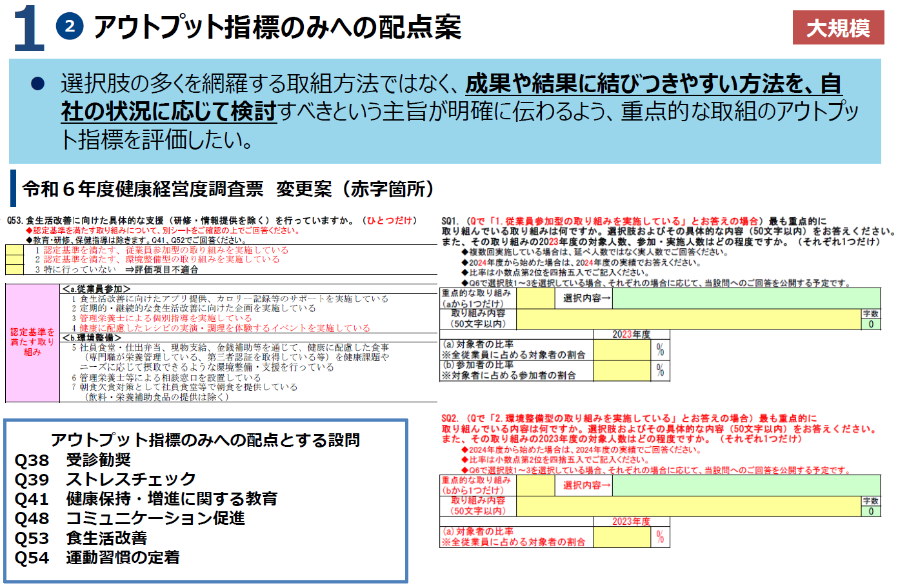Screen dimensions: 898x588
Task: Select item 4 健康に配慮したレシピの実演
Action: (221, 328)
